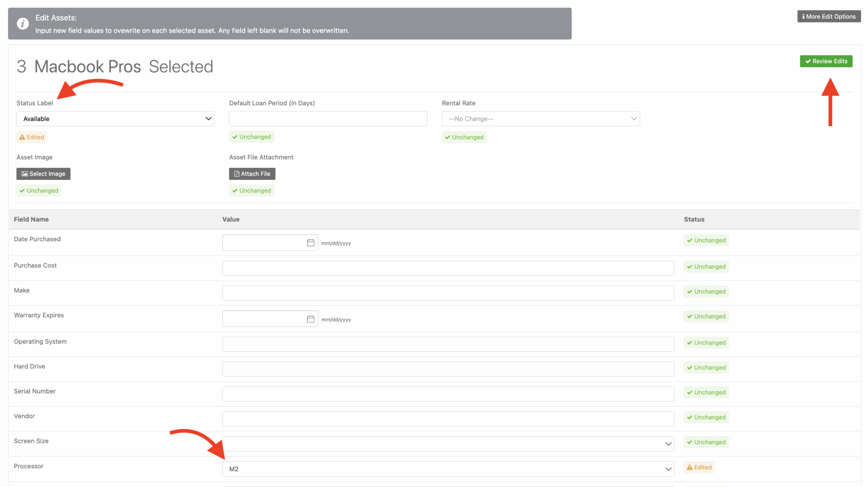
Task: Click the Edited badge under Status Label
Action: 32,137
